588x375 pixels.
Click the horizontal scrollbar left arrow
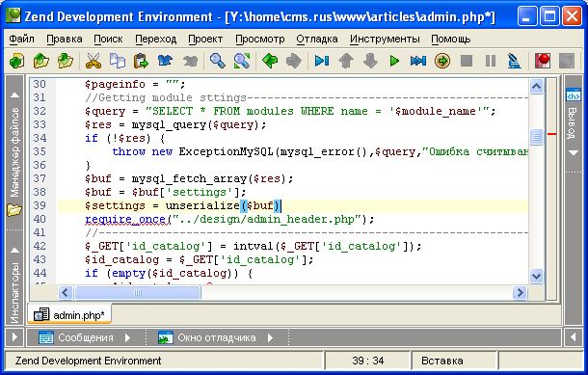tap(66, 292)
